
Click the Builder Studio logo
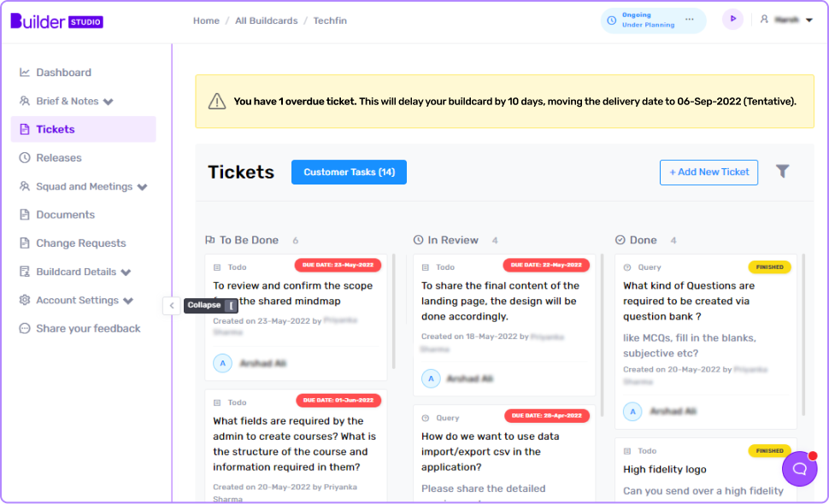click(x=56, y=21)
